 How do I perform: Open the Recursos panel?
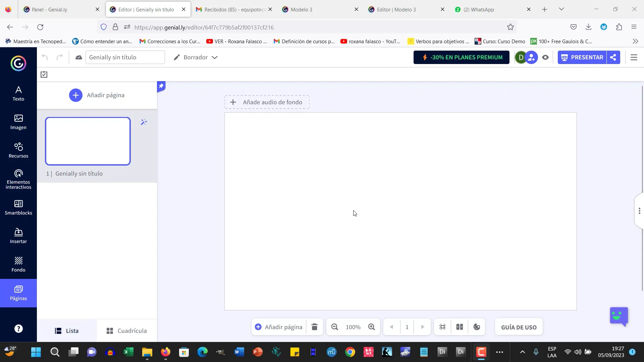[x=18, y=150]
